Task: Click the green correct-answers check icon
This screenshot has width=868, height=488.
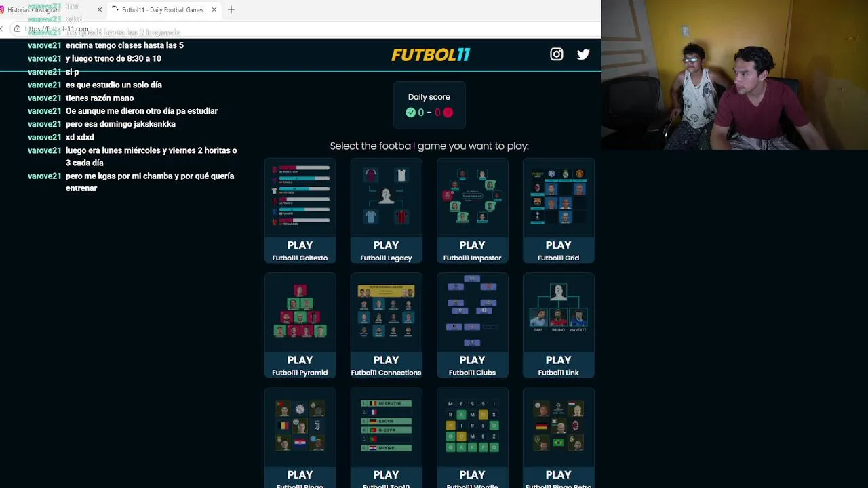Action: (410, 113)
